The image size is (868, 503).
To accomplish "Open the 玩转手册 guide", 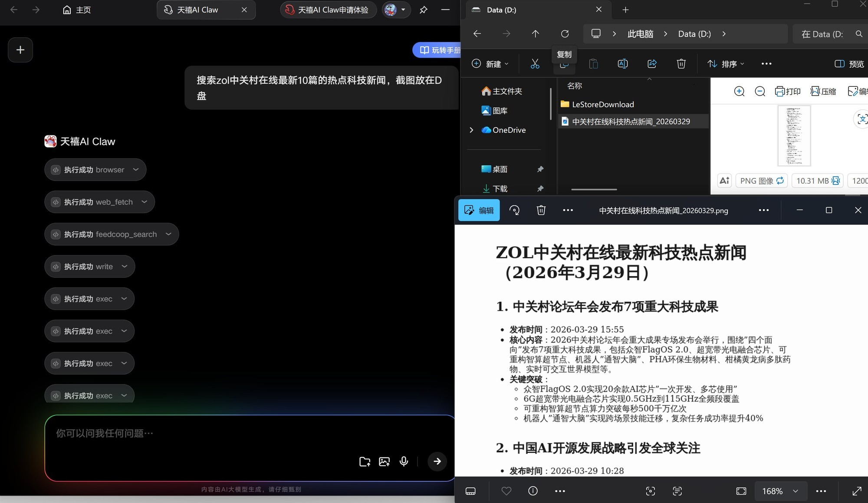I will [436, 50].
